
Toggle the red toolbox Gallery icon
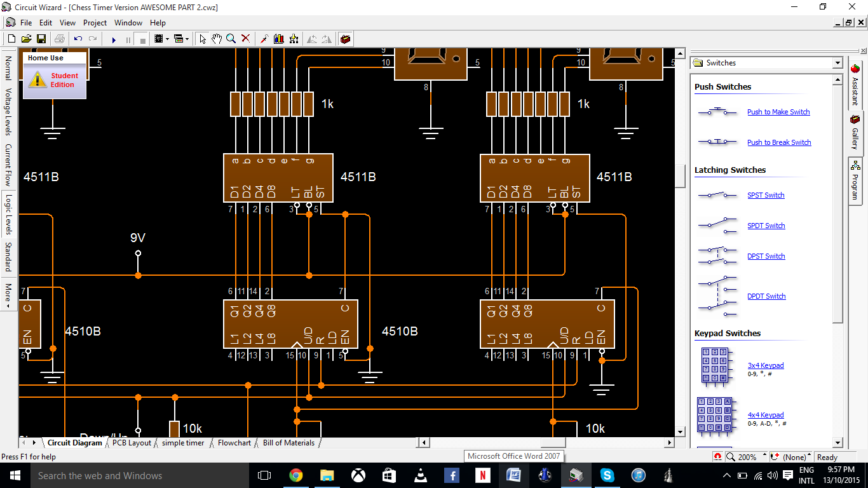pos(345,39)
